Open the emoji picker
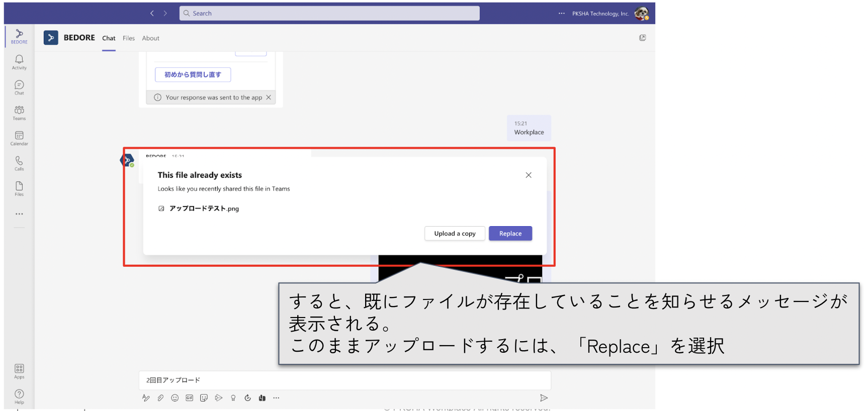 pos(175,398)
